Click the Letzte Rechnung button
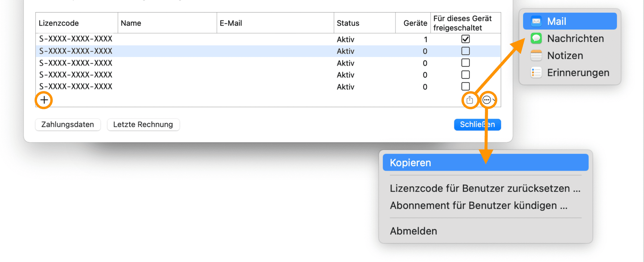This screenshot has width=644, height=262. coord(143,124)
